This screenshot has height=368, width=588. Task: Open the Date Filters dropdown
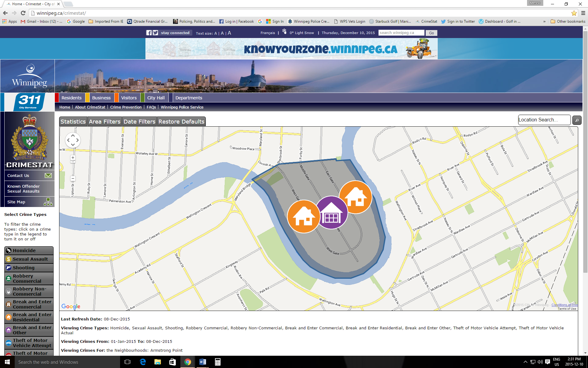click(x=139, y=122)
